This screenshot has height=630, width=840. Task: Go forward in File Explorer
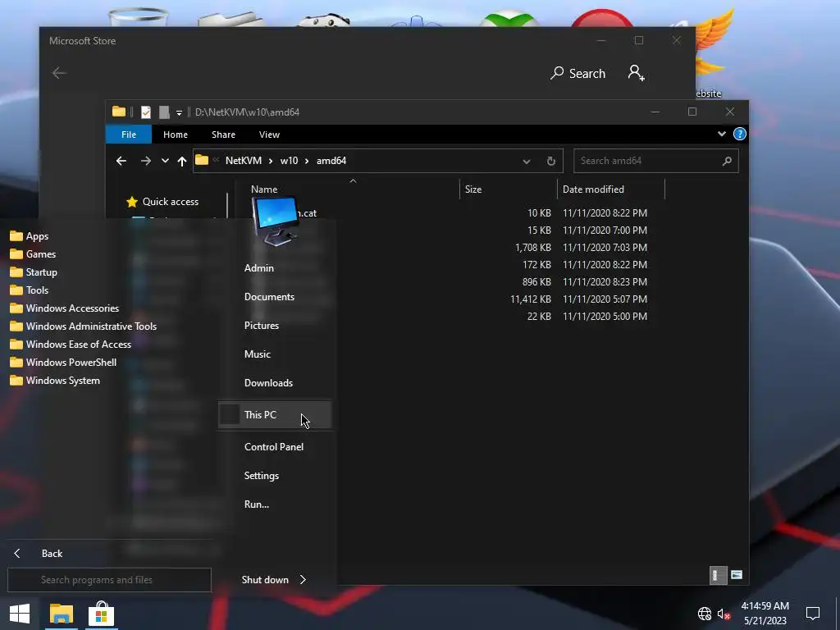[145, 161]
